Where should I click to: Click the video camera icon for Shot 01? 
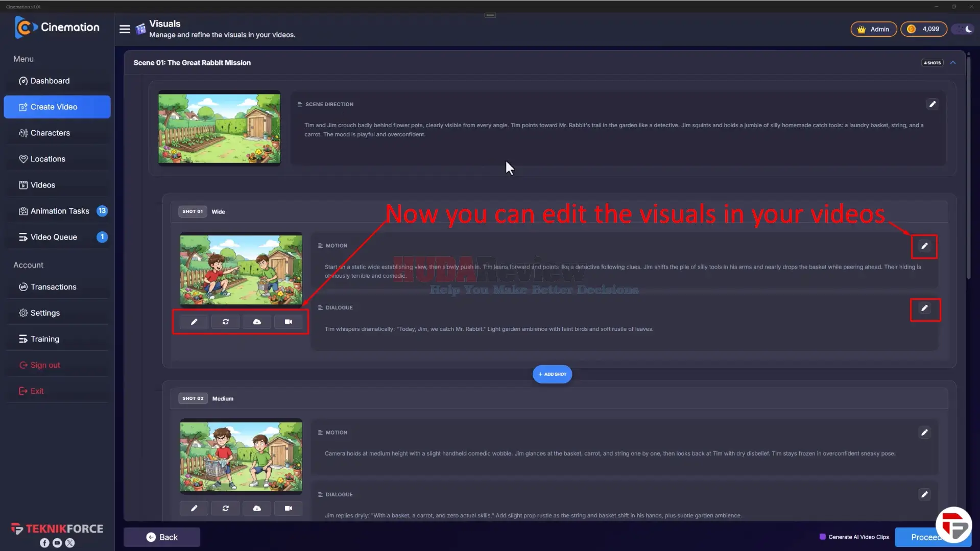point(288,322)
